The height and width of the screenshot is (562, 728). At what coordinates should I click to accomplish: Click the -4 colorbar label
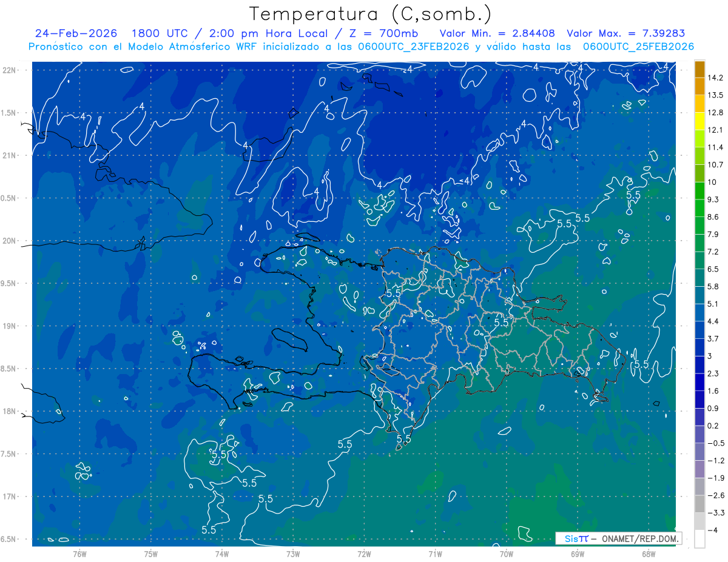[712, 530]
